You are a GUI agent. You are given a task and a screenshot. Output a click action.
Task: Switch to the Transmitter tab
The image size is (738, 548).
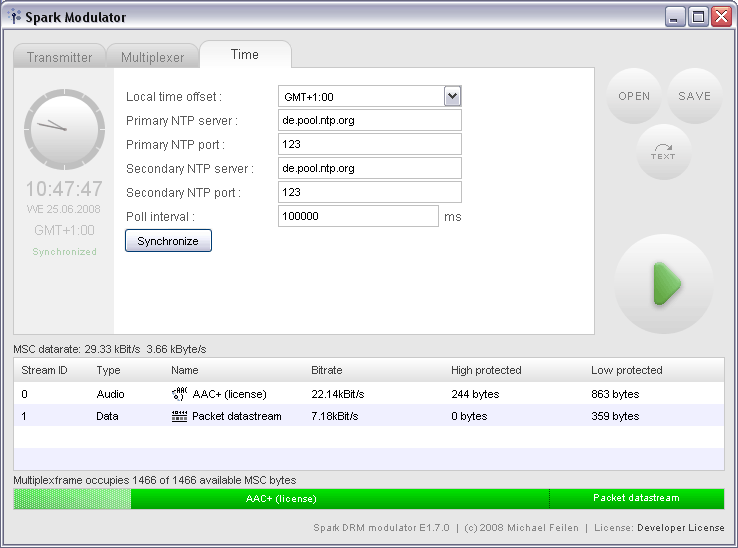(x=59, y=57)
